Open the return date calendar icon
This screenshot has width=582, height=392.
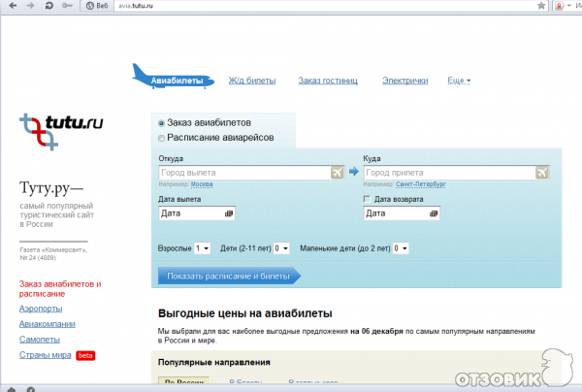[x=434, y=212]
